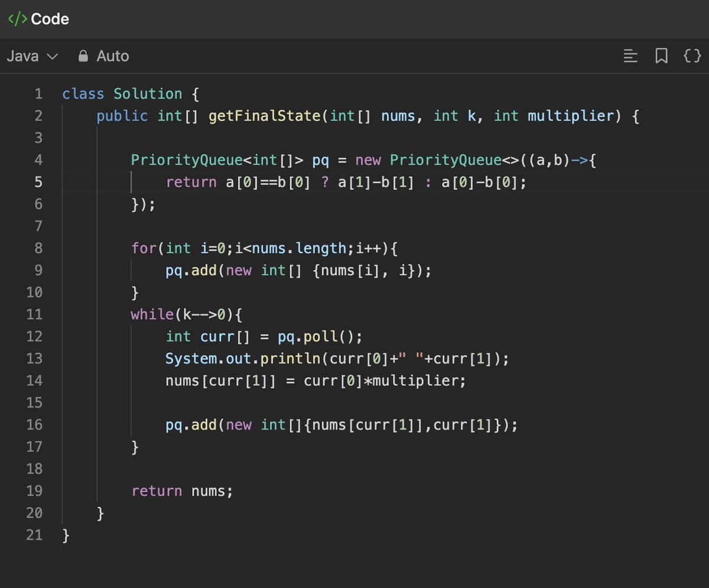Click line number 16 in gutter

(34, 425)
